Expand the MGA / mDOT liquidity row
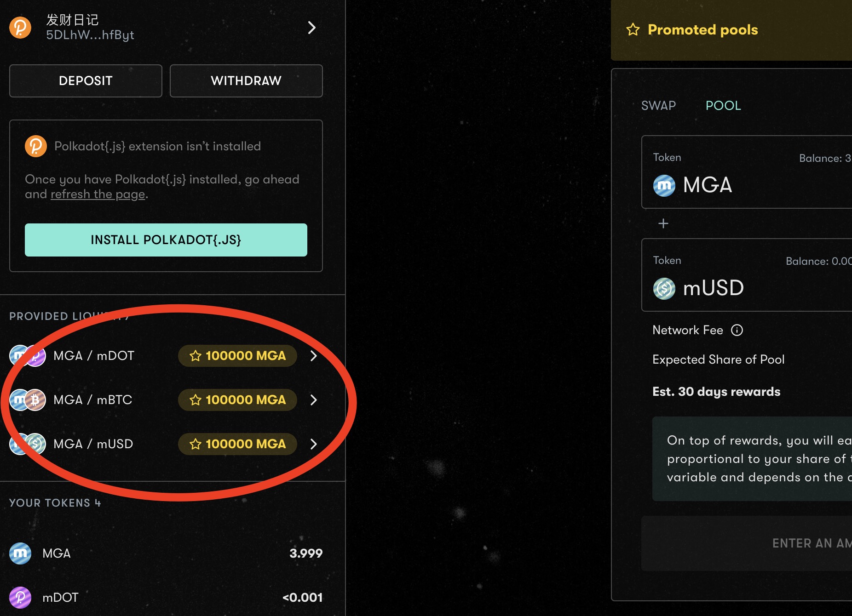 (314, 356)
